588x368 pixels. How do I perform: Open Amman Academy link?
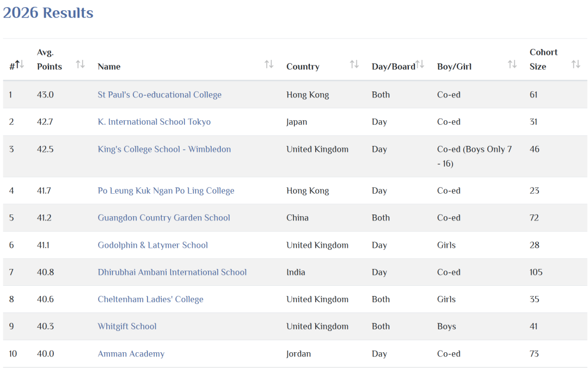(131, 354)
